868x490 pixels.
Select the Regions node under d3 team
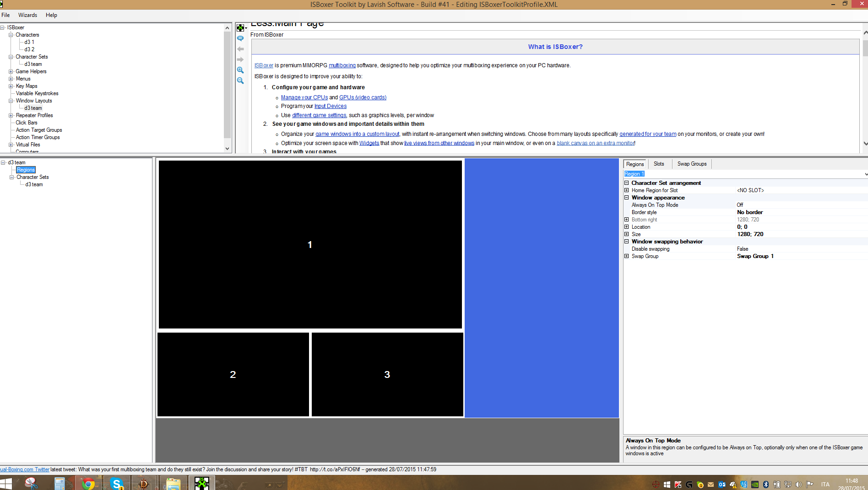26,170
